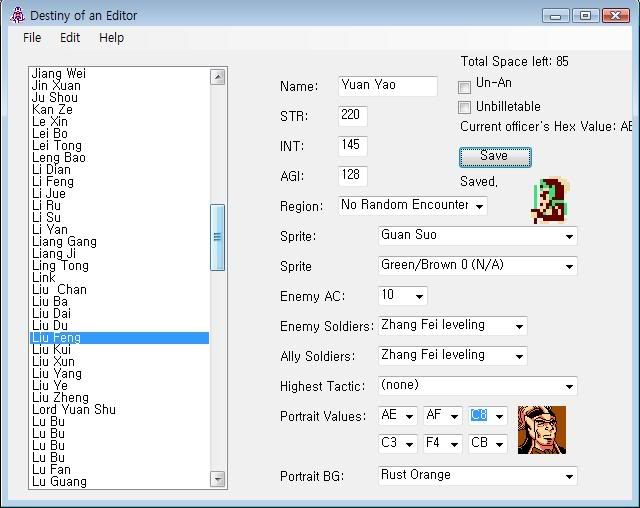Open the Edit menu

pyautogui.click(x=70, y=37)
